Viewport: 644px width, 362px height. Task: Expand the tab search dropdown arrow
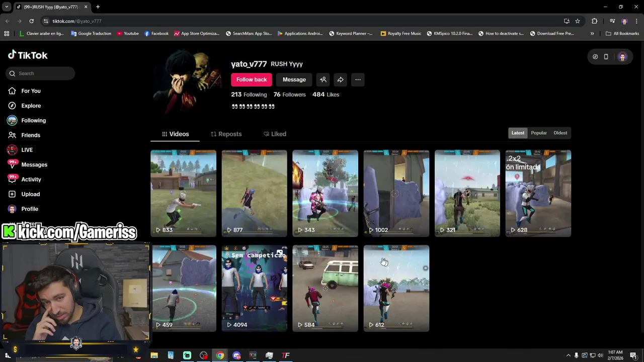click(7, 7)
